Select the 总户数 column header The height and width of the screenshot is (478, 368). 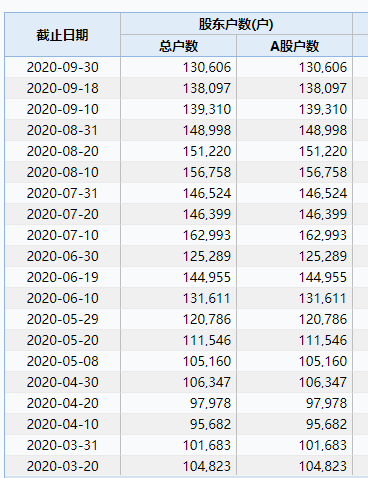(x=178, y=46)
